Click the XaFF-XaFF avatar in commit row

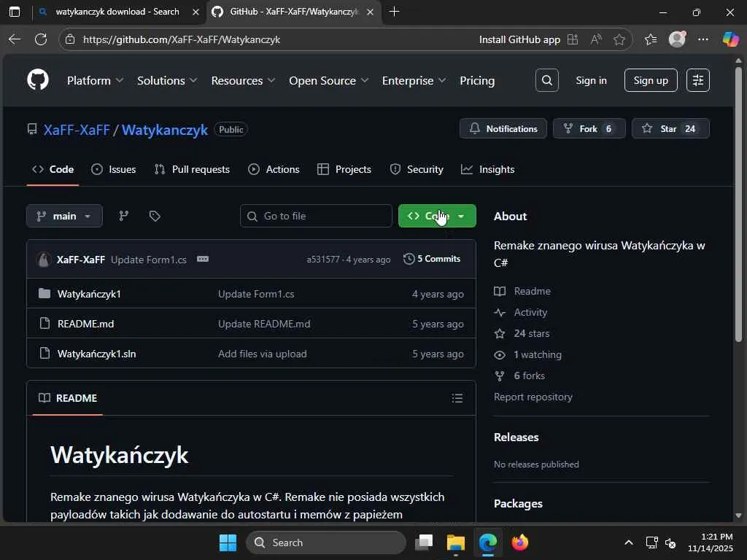[44, 260]
